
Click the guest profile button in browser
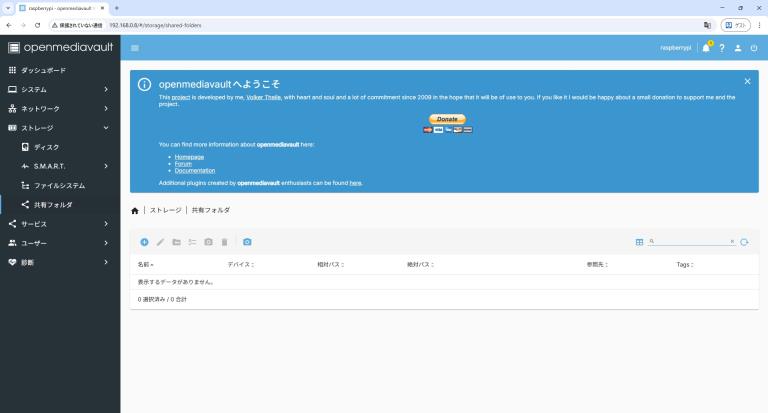(x=736, y=25)
